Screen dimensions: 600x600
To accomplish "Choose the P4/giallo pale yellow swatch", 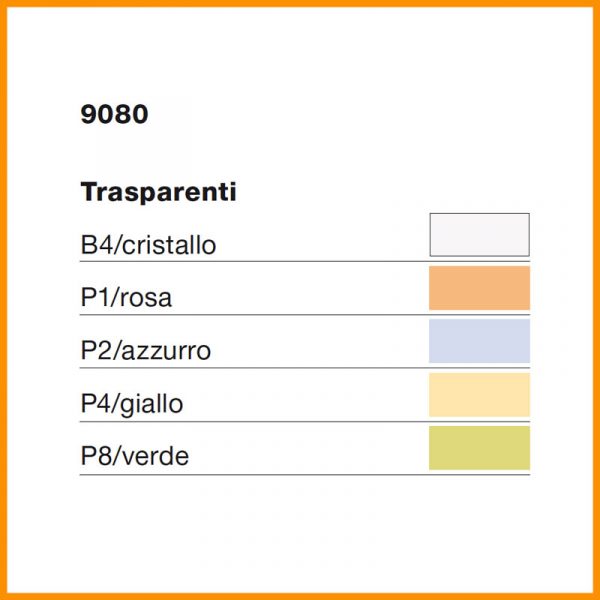I will click(x=479, y=395).
